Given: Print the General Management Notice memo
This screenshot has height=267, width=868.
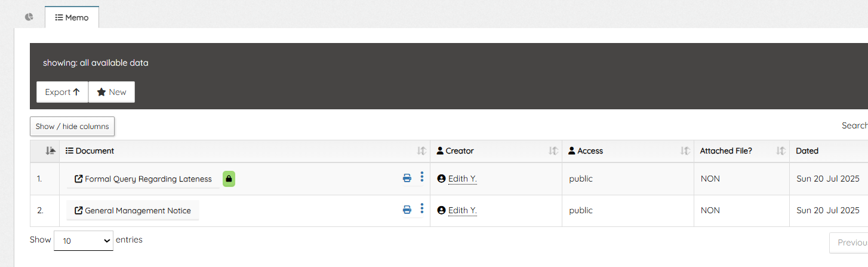Looking at the screenshot, I should (x=407, y=210).
